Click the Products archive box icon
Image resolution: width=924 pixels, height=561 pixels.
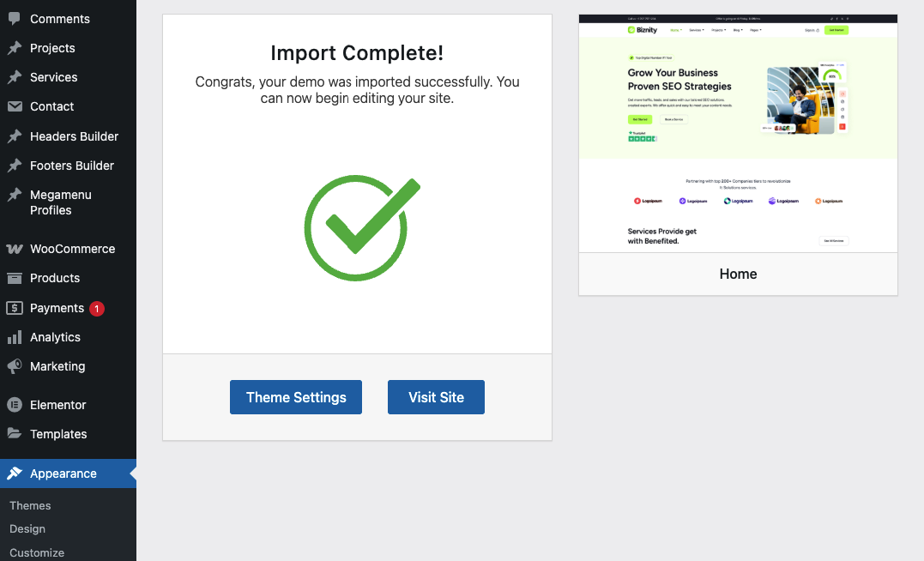point(15,278)
